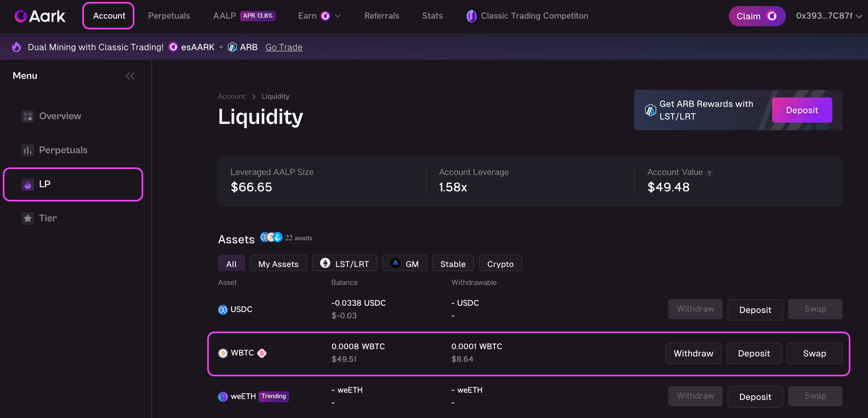Click the 0.0008 WBTC balance value
Image resolution: width=868 pixels, height=418 pixels.
pos(358,346)
